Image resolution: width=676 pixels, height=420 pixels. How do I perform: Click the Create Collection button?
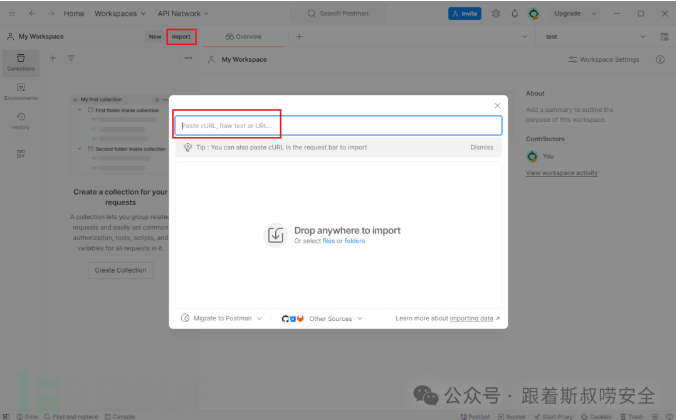click(x=120, y=270)
